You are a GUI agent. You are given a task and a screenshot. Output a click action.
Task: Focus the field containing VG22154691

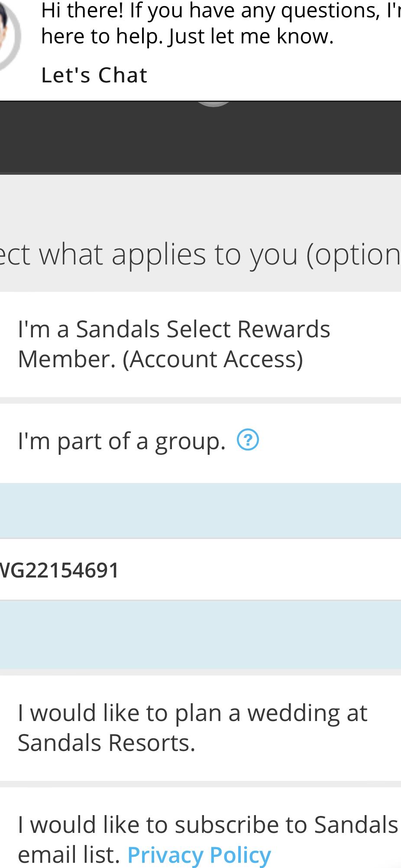tap(200, 570)
